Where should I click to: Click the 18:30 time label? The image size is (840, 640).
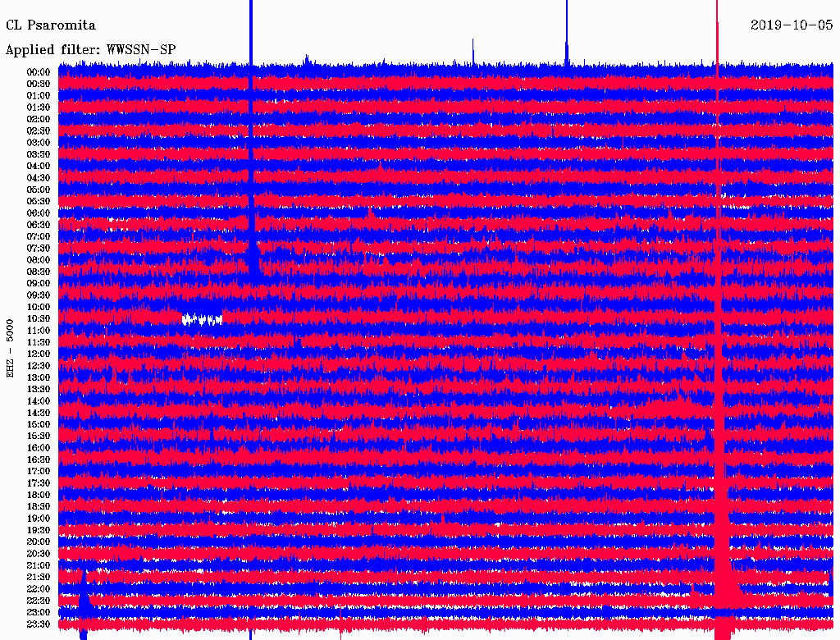tap(39, 507)
